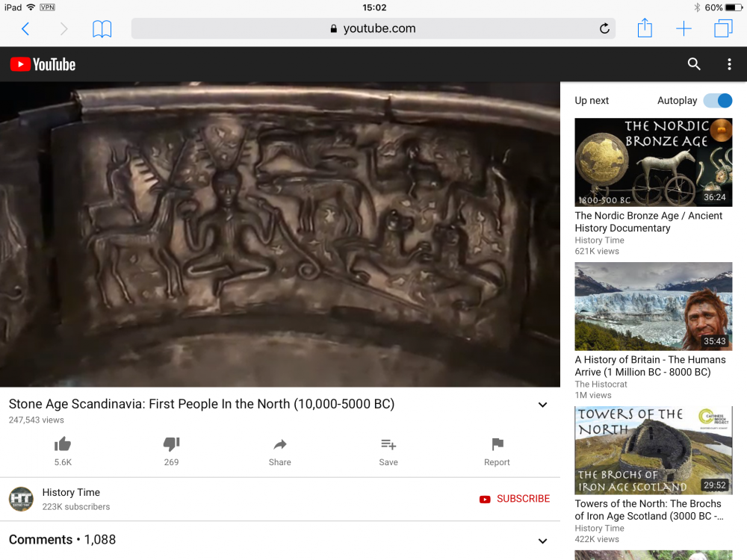Tap the VPN status indicator

click(47, 7)
